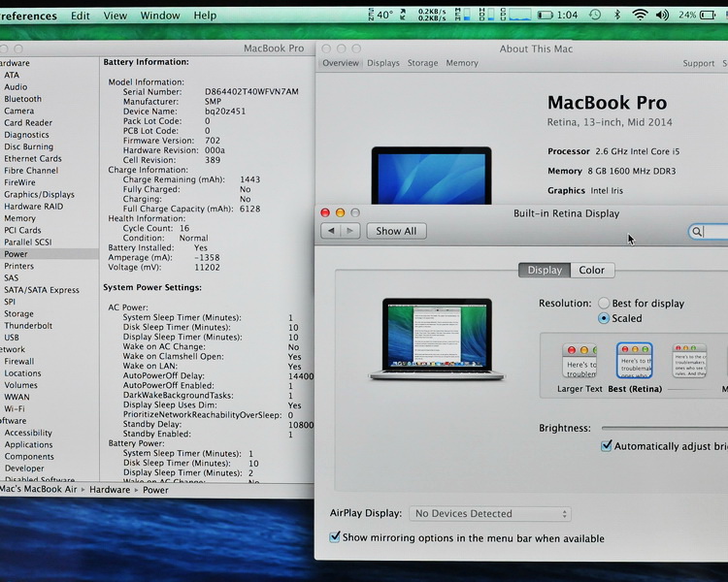The width and height of the screenshot is (728, 582).
Task: Click the Full Charge Capacity value 6128
Action: point(249,209)
